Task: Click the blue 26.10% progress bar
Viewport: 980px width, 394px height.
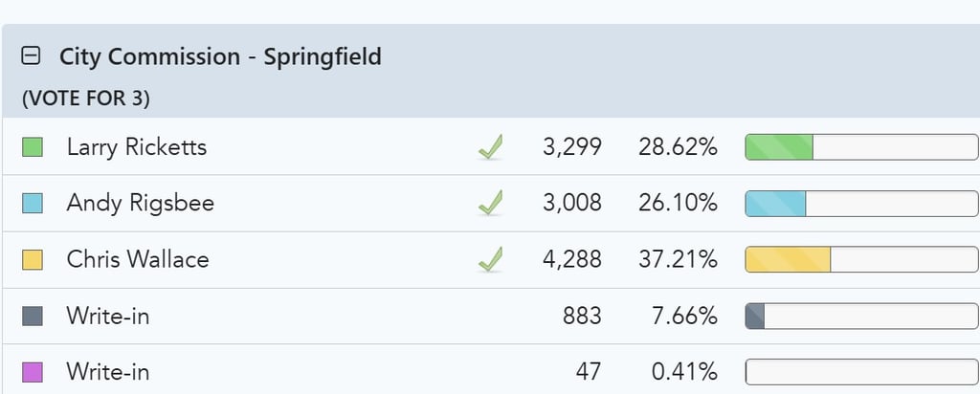Action: coord(861,203)
